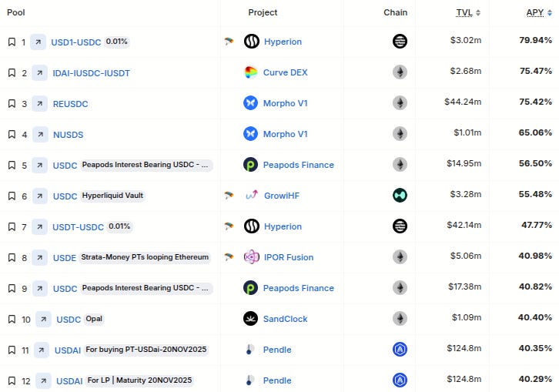Click the Hyperion logo in row 1
Image resolution: width=559 pixels, height=392 pixels.
(x=252, y=42)
